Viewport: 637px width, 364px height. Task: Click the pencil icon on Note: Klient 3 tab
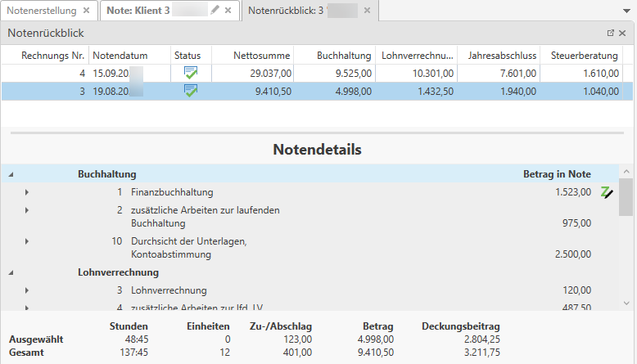[215, 11]
